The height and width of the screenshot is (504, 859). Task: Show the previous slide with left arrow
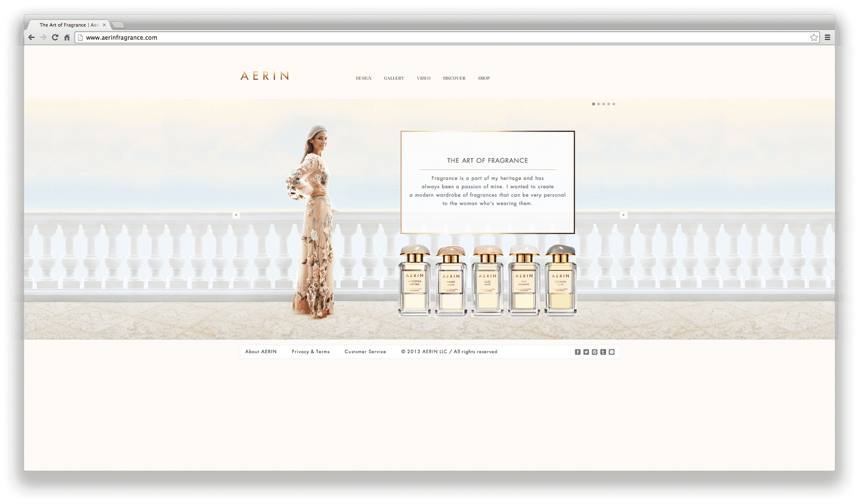236,215
